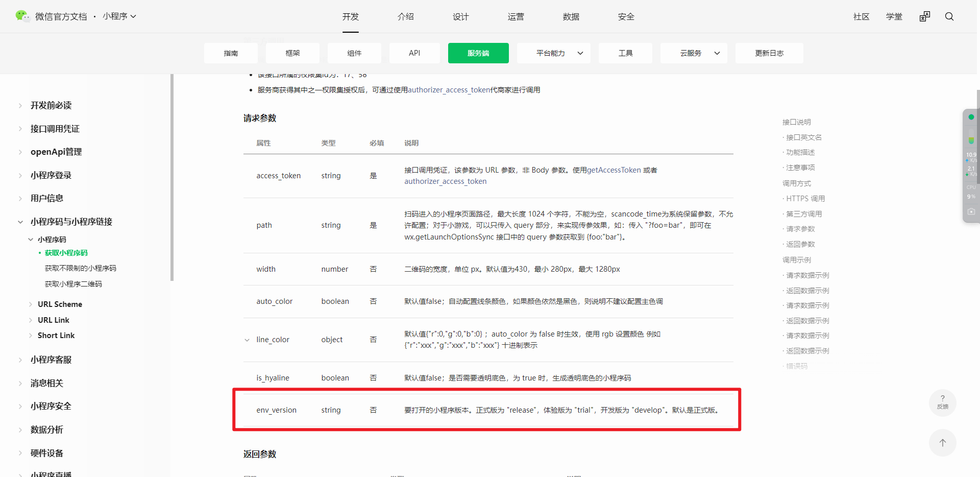Jump to 接口英文名 in the outline
980x477 pixels.
804,137
